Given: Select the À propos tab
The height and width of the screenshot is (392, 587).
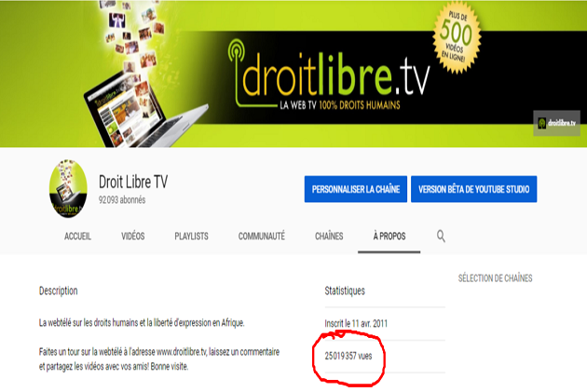Looking at the screenshot, I should 389,237.
